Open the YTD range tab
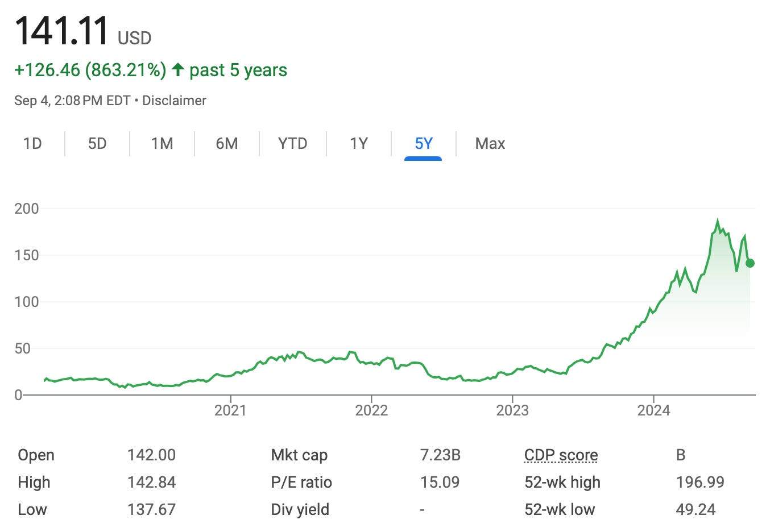Viewport: 770px width, 532px height. (292, 143)
